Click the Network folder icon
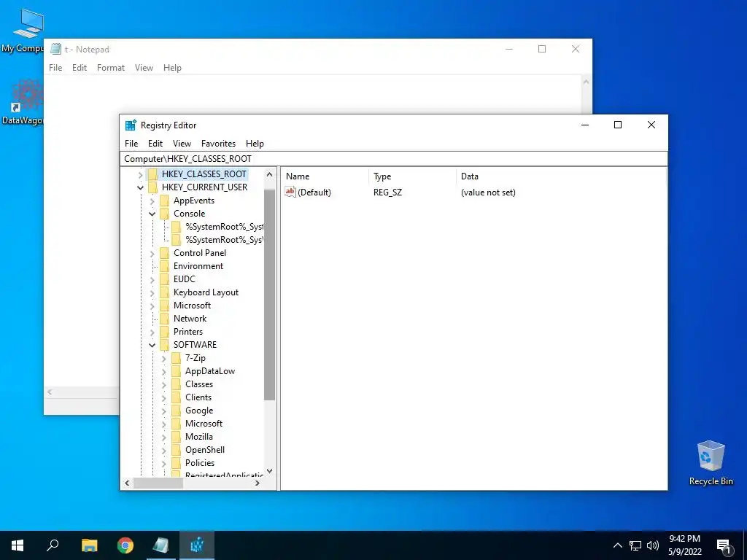Viewport: 747px width, 560px height. [x=164, y=319]
